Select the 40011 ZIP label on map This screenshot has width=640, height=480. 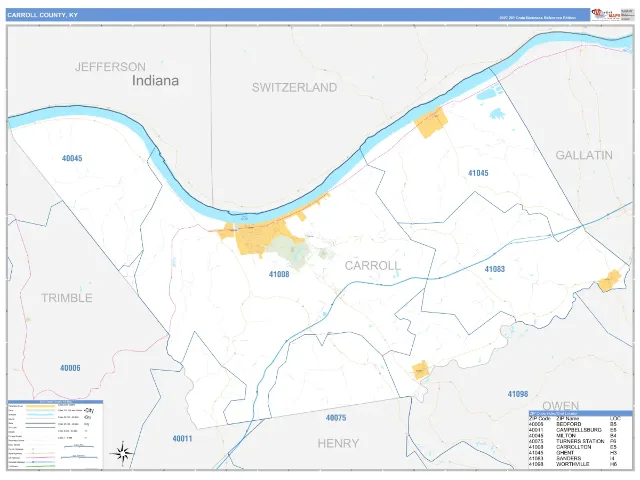point(182,439)
